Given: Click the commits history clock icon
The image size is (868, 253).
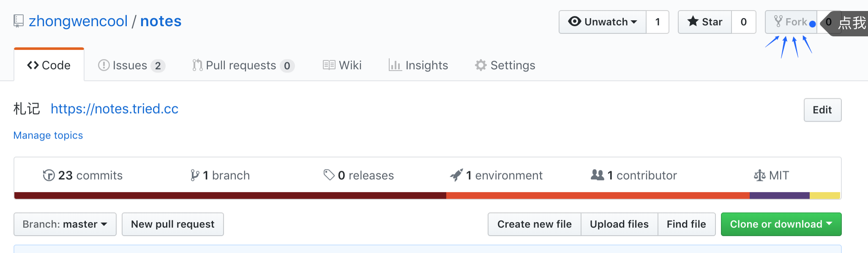Looking at the screenshot, I should tap(49, 175).
